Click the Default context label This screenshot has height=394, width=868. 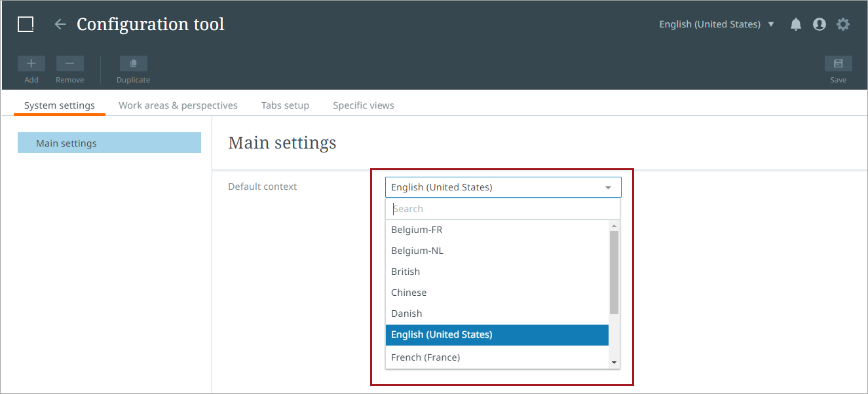(x=263, y=187)
